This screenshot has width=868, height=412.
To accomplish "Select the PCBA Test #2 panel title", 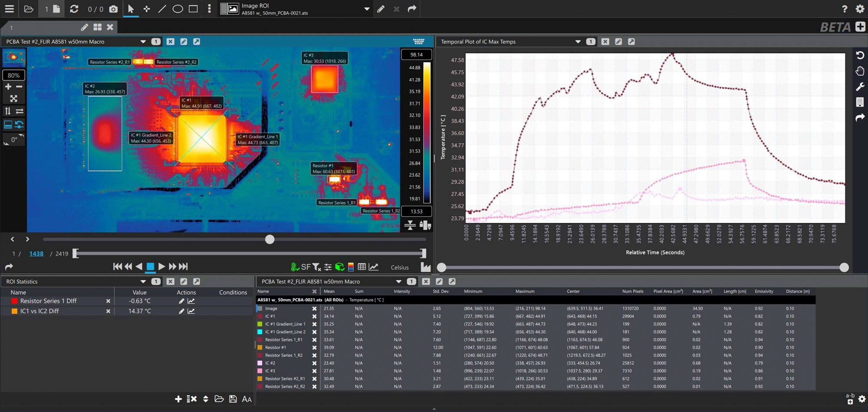I will coord(54,42).
